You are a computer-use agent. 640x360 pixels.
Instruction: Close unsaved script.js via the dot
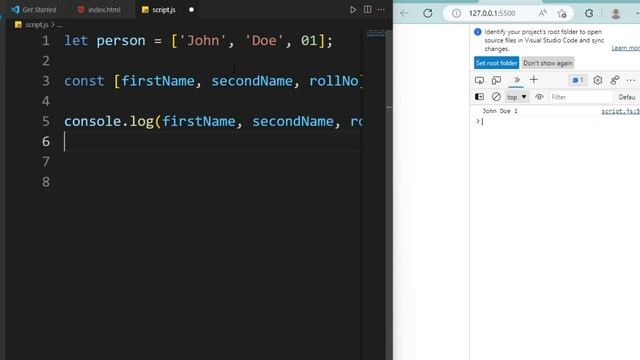point(191,9)
